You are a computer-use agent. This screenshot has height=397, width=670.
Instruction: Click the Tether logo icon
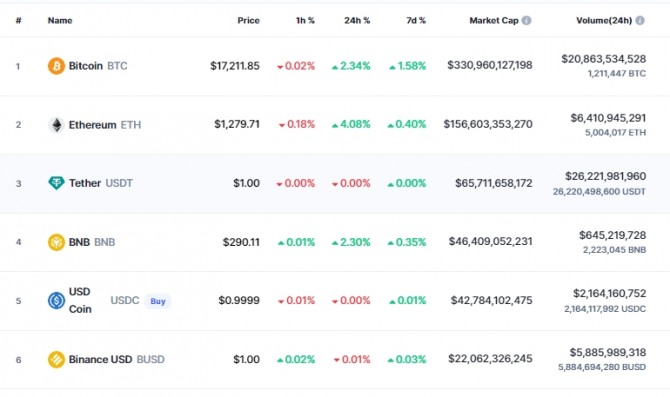tap(56, 183)
